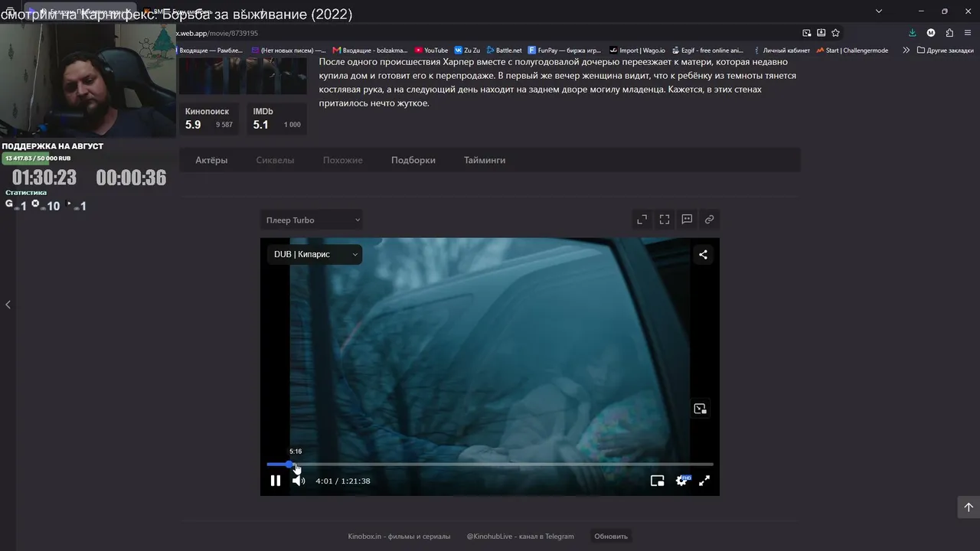The height and width of the screenshot is (551, 980).
Task: Click the browser address bar URL
Action: point(218,33)
